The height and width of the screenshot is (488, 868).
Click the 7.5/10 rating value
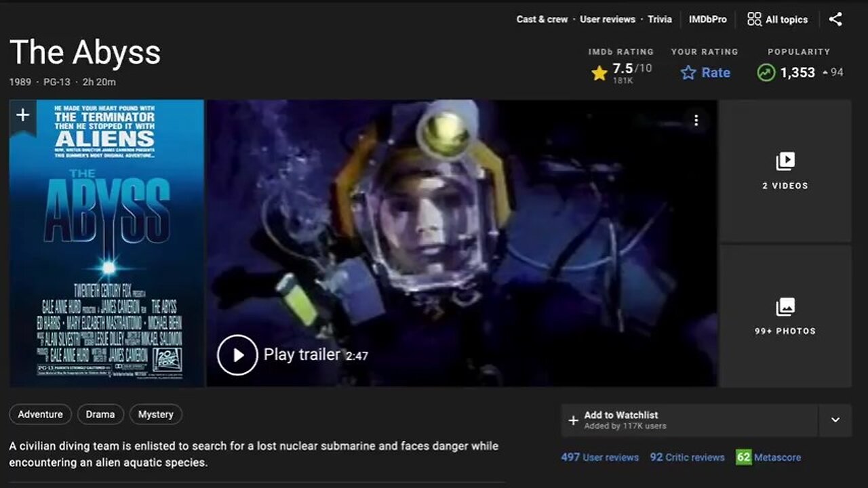tap(632, 68)
